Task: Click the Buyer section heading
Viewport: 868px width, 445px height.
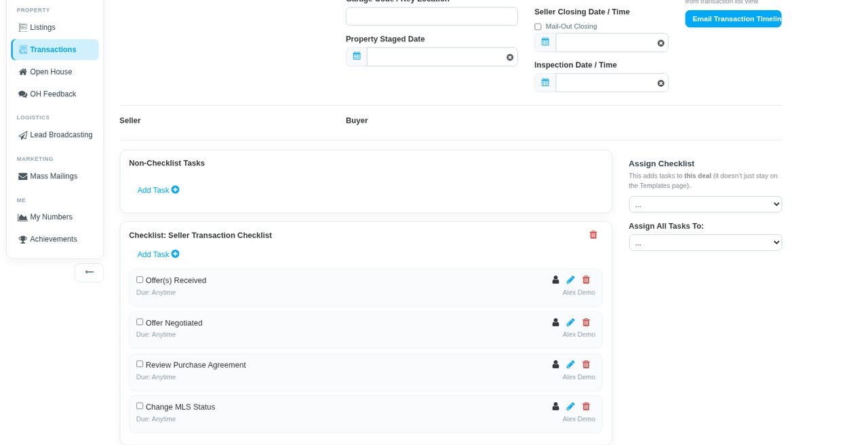Action: point(357,121)
